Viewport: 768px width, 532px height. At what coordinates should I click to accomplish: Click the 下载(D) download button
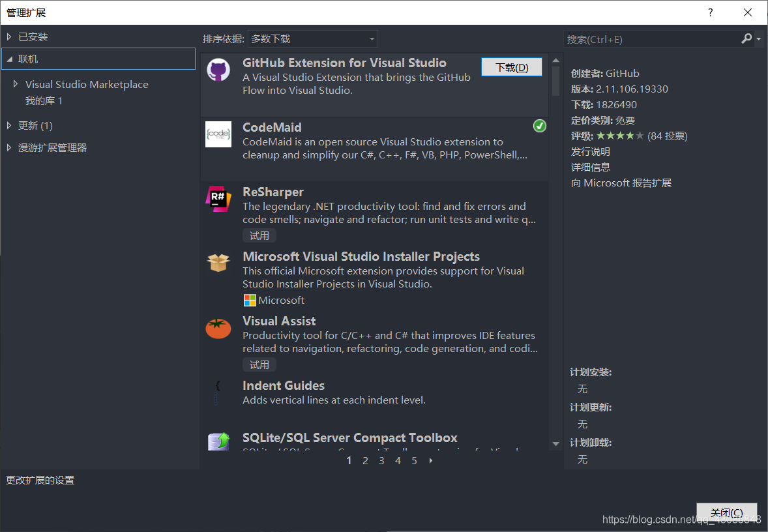(511, 67)
